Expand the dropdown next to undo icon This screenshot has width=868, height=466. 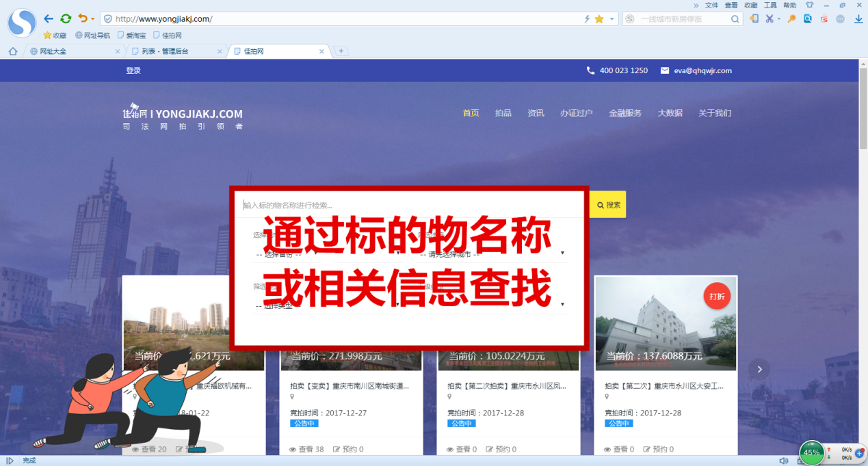coord(93,19)
